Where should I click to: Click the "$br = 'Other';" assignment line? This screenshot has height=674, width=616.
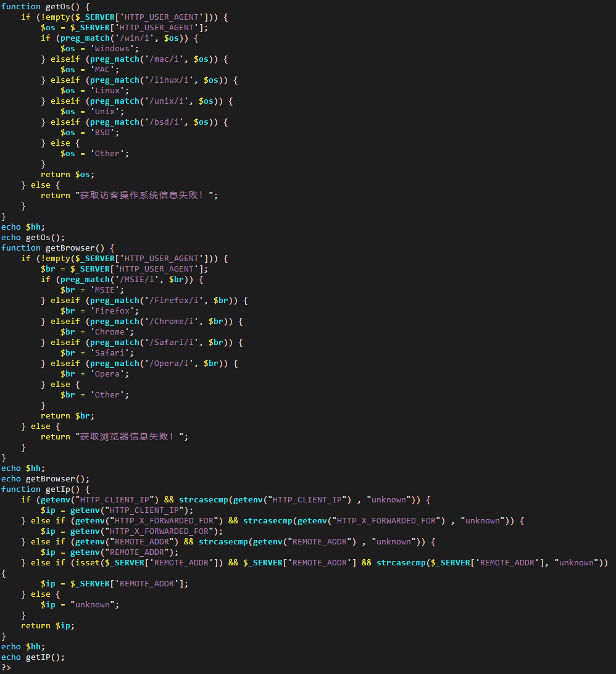94,394
